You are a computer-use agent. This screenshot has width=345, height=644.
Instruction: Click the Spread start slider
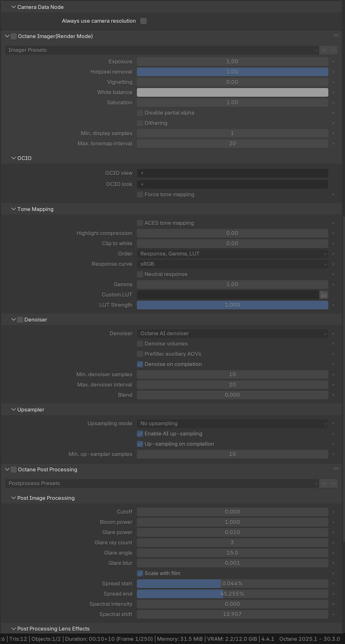click(232, 583)
